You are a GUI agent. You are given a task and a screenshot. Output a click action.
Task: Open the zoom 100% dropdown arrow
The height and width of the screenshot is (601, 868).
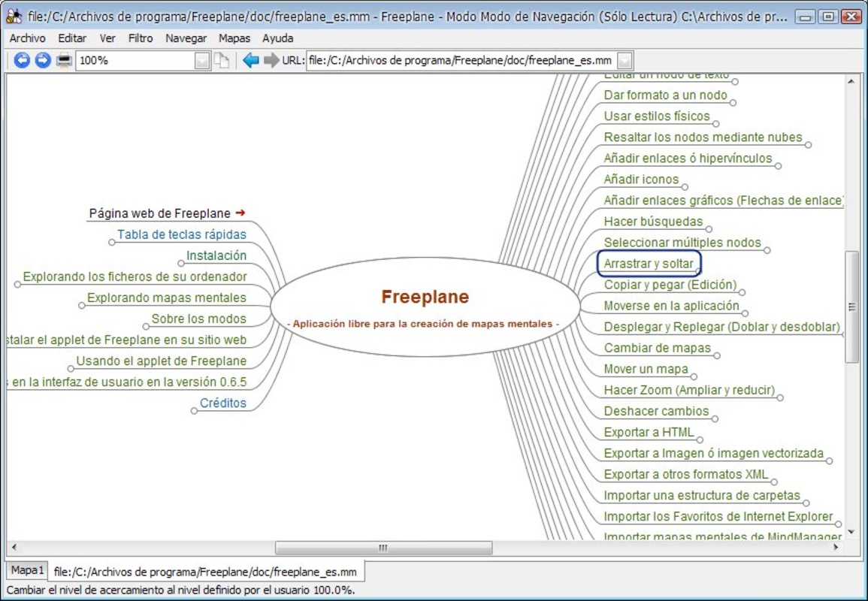(203, 60)
